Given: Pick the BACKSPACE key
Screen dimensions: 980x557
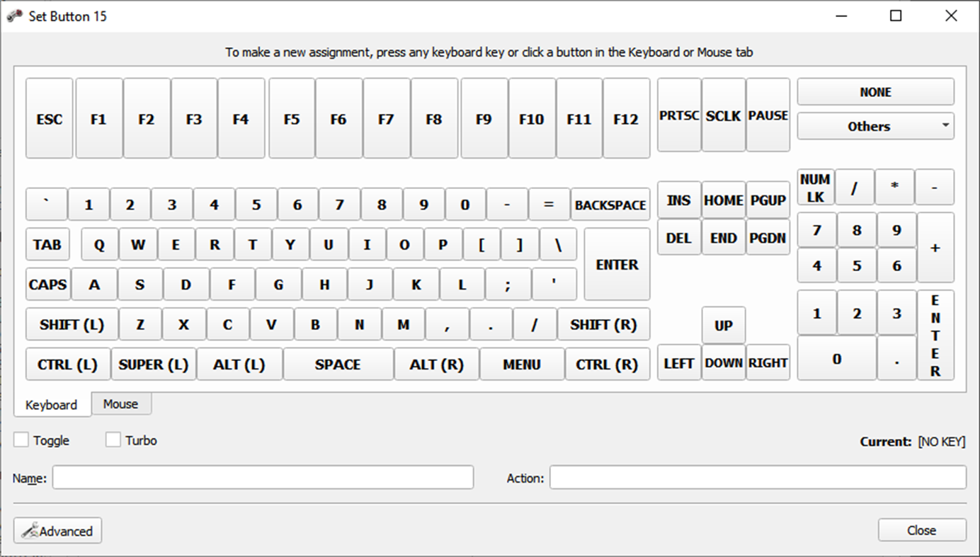Looking at the screenshot, I should click(x=610, y=205).
